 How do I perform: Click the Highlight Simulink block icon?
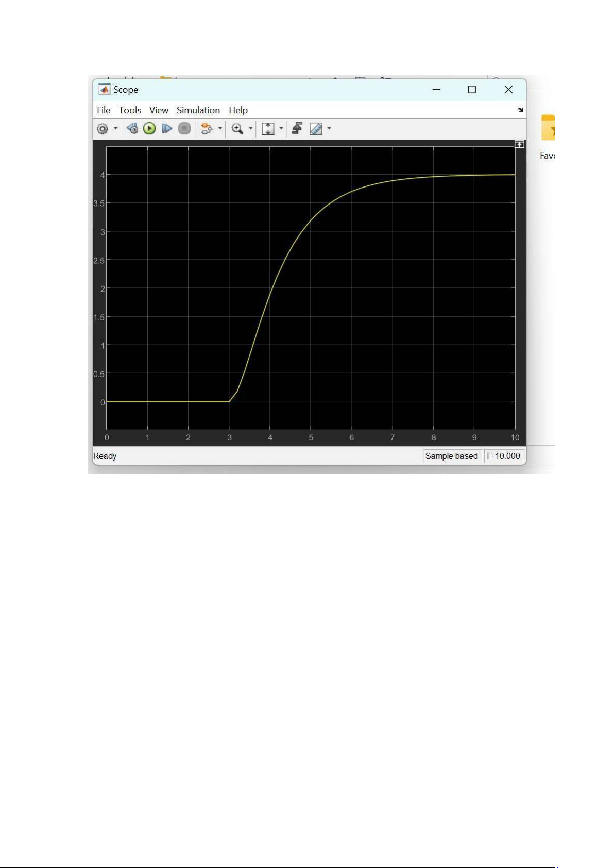[207, 129]
